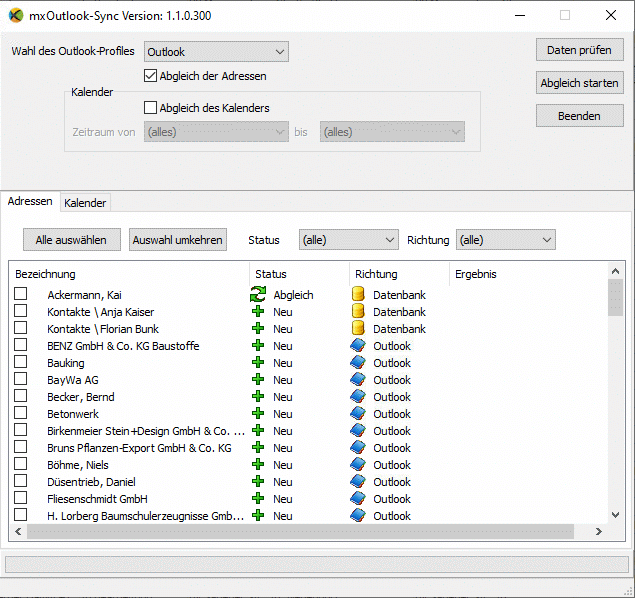Click Outlook book icon in H. Lorberg row

[358, 515]
